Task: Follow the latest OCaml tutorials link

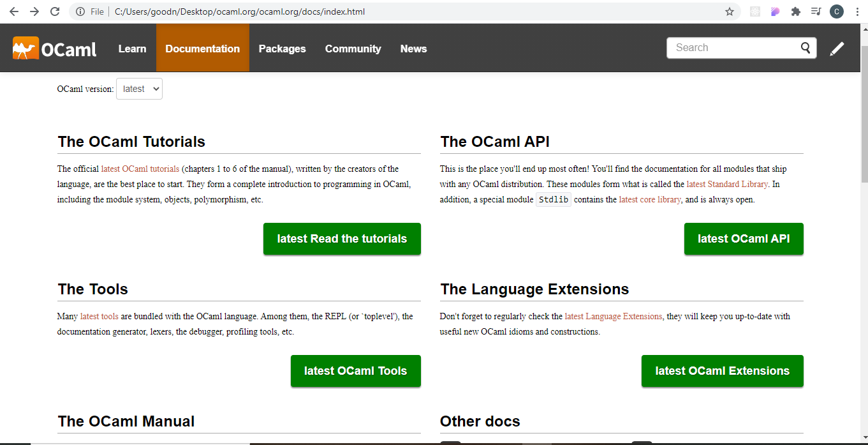Action: point(140,169)
